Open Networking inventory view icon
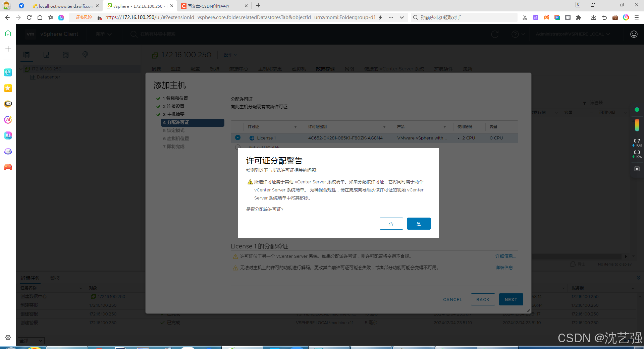Viewport: 644px width, 349px height. [85, 55]
